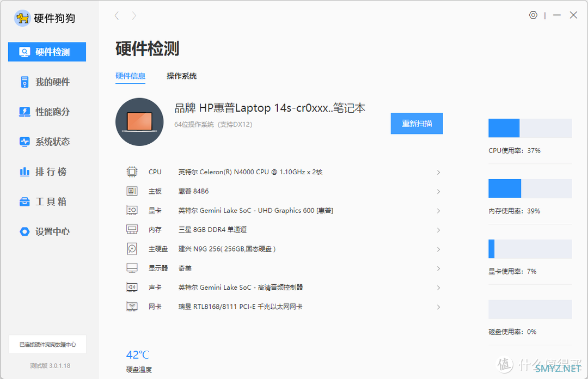Click the 显卡使用率 progress bar
Viewport: 588px width, 379px height.
pos(530,249)
